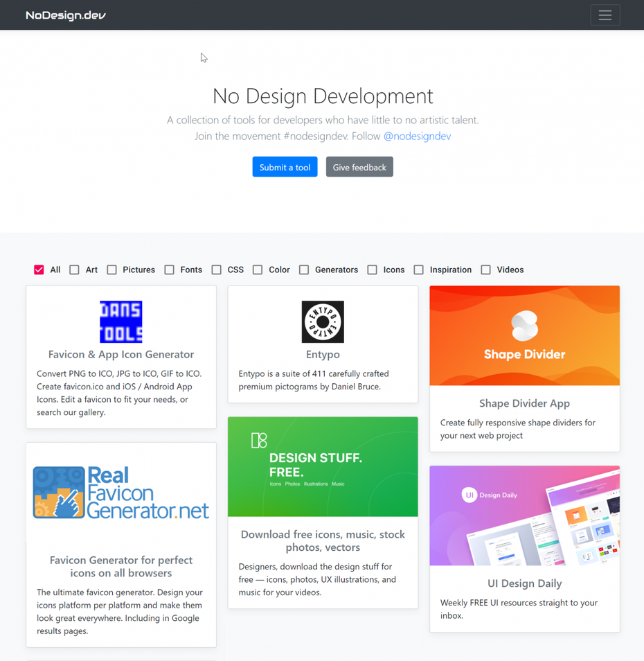The image size is (644, 661).
Task: Click 'The ultimate favicon generator' description text
Action: coord(120,612)
